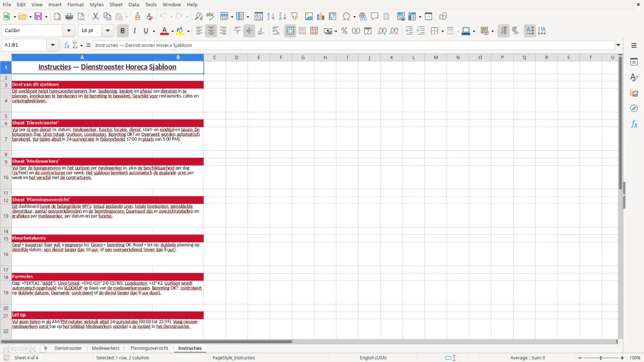Open the background color dropdown arrow
Screen dimensions: 644x362
(x=188, y=31)
